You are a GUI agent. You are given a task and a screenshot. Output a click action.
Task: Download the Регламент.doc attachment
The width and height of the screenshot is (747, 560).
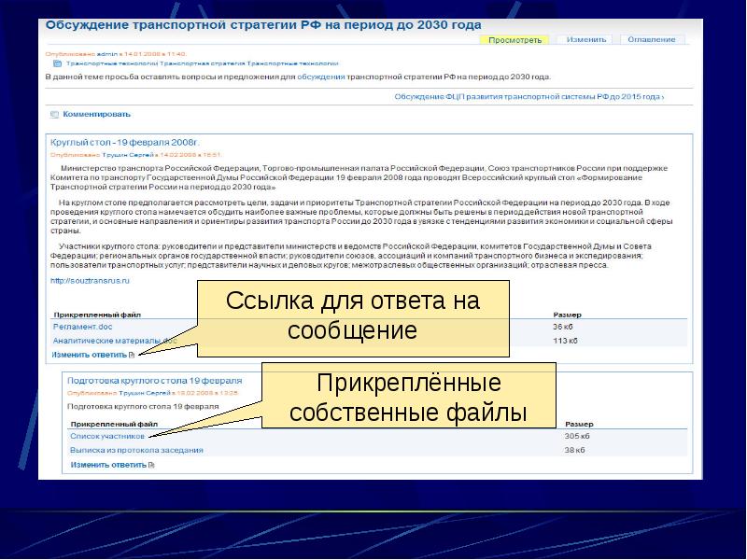(82, 327)
